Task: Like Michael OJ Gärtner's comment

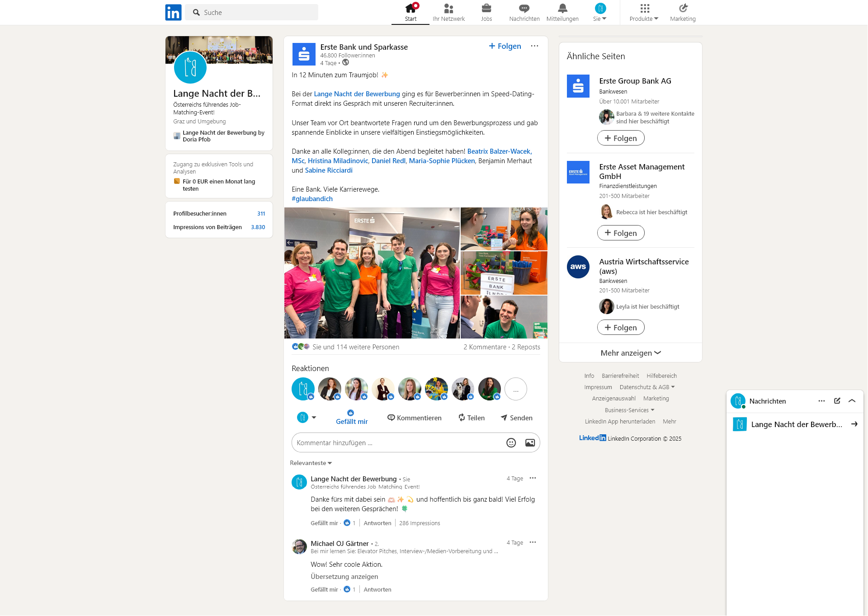Action: pyautogui.click(x=324, y=590)
